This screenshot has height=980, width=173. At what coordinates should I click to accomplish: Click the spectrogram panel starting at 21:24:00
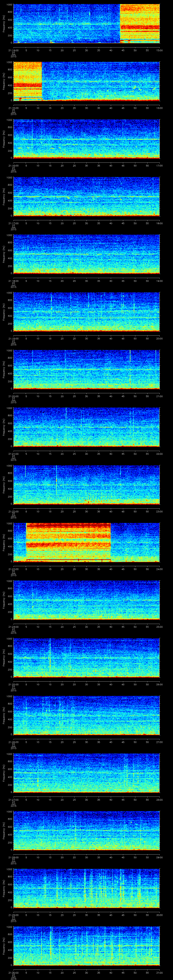click(87, 600)
